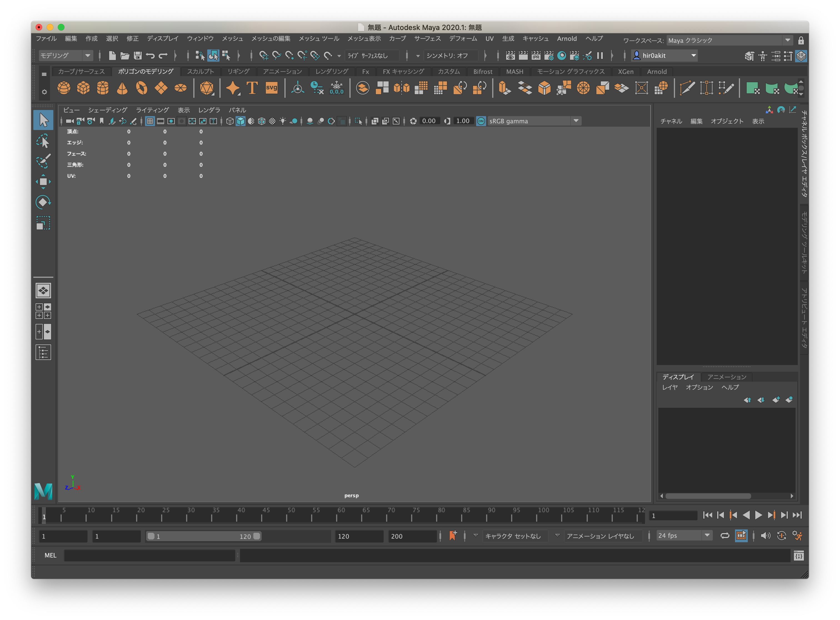
Task: Toggle playback looping mode
Action: (x=725, y=536)
